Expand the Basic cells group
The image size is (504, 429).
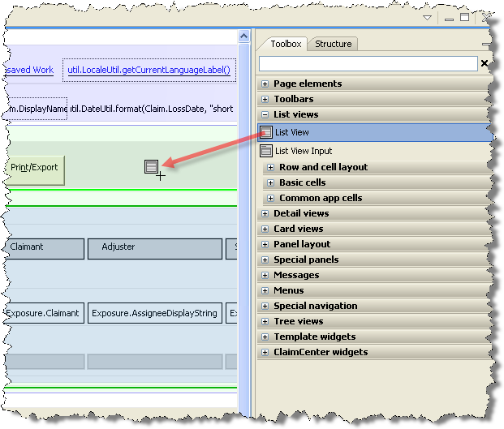point(271,182)
